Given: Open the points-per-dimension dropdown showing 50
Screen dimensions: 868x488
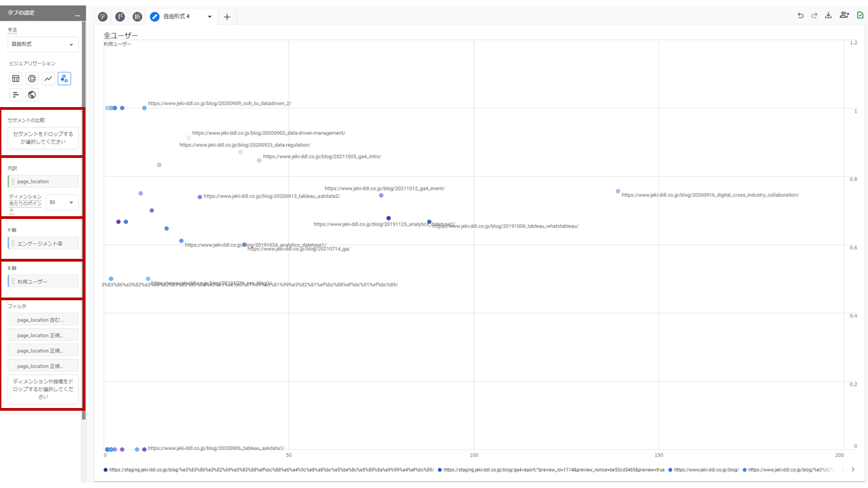Looking at the screenshot, I should [62, 202].
